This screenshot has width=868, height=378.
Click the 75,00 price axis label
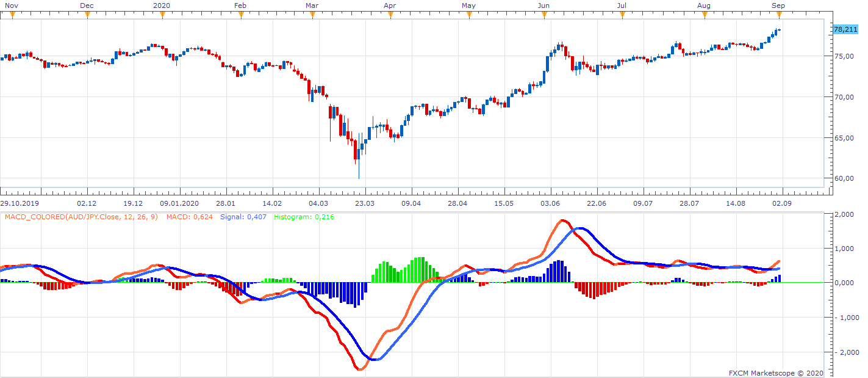coord(844,56)
